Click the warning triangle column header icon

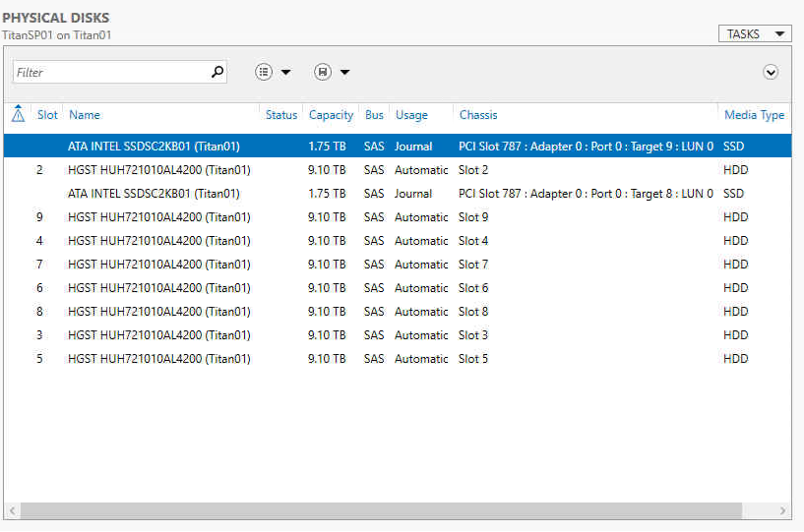[x=18, y=114]
